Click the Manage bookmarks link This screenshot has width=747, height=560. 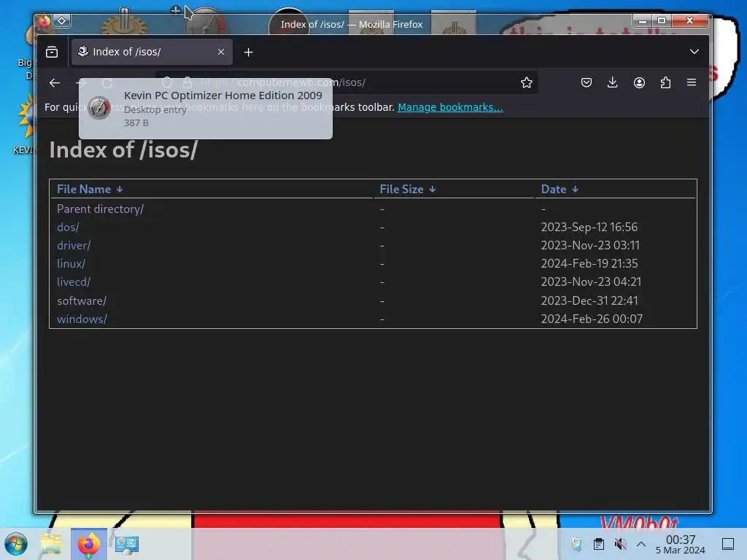pyautogui.click(x=450, y=107)
